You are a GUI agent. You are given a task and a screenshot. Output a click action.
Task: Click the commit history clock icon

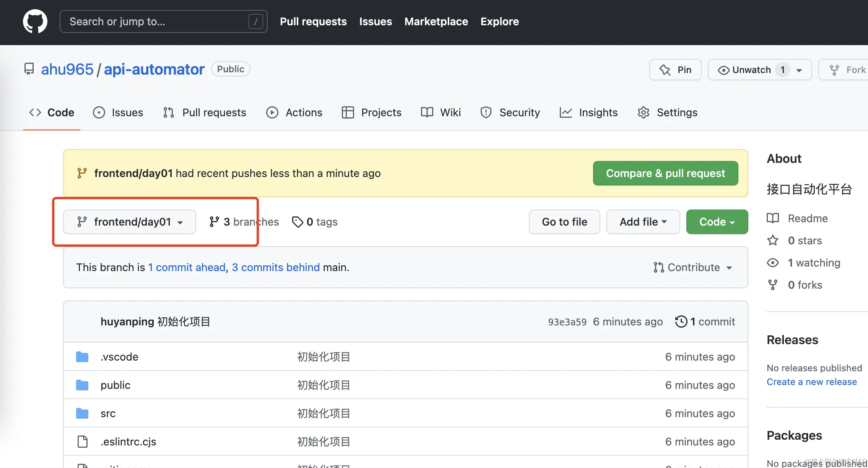tap(681, 322)
